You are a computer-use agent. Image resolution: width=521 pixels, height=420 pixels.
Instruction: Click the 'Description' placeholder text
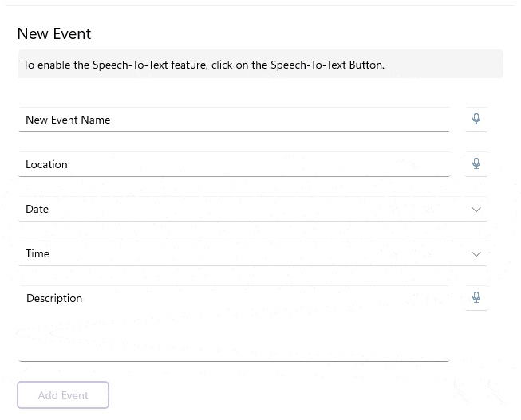54,299
